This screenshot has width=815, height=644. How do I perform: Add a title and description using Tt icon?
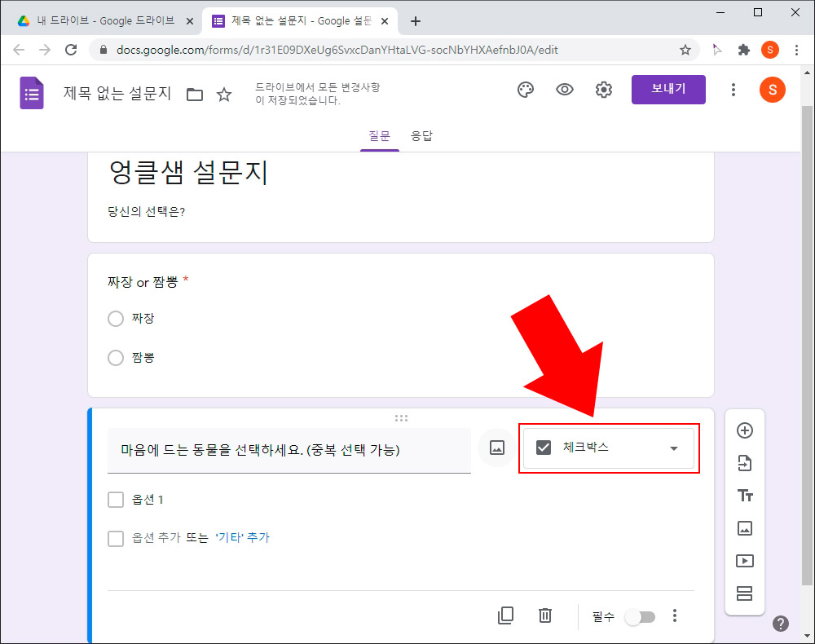coord(744,496)
